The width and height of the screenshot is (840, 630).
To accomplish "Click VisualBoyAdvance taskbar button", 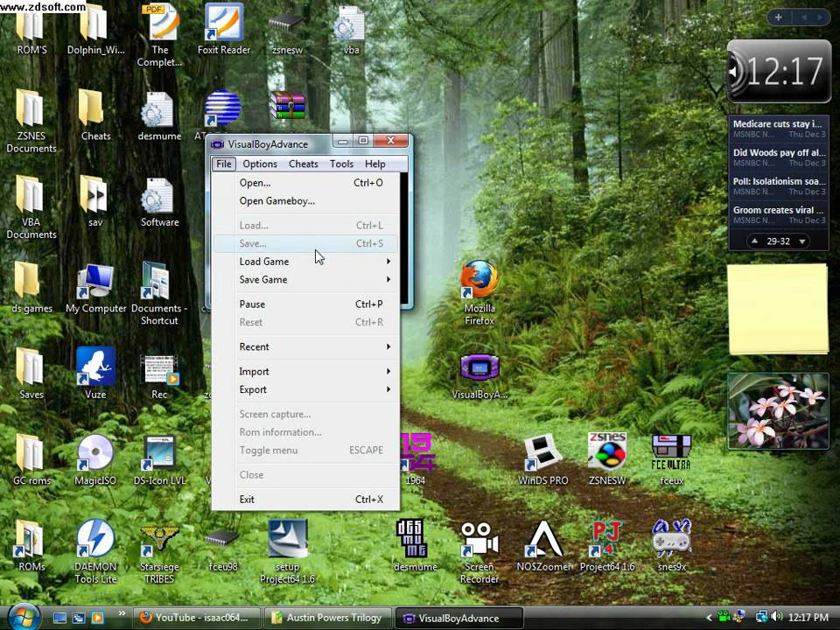I will 458,619.
